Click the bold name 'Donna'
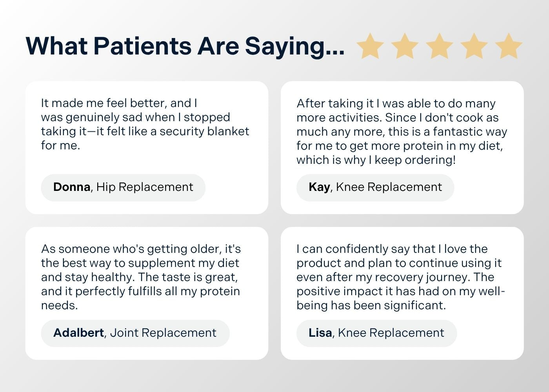 (72, 187)
